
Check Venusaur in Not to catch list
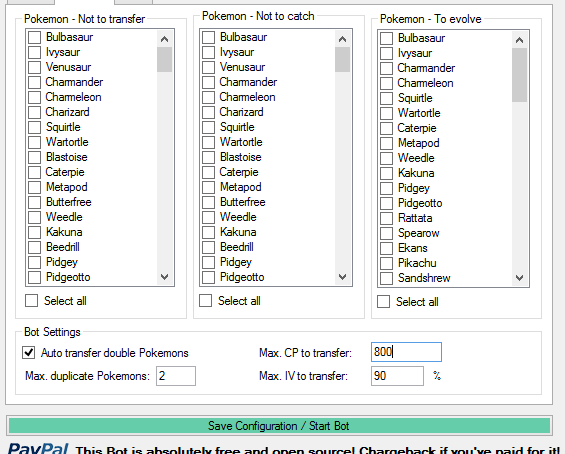209,67
